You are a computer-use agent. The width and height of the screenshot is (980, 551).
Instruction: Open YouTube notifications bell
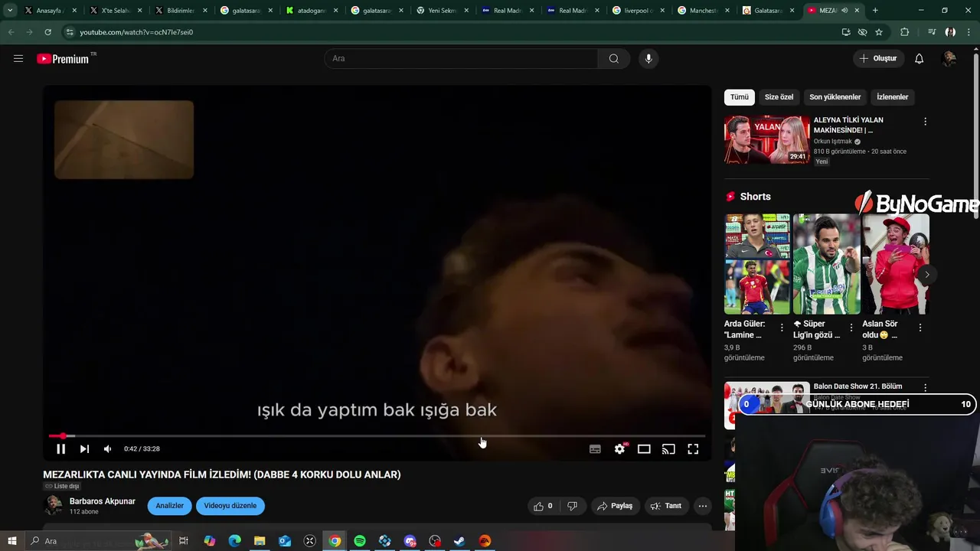tap(920, 58)
